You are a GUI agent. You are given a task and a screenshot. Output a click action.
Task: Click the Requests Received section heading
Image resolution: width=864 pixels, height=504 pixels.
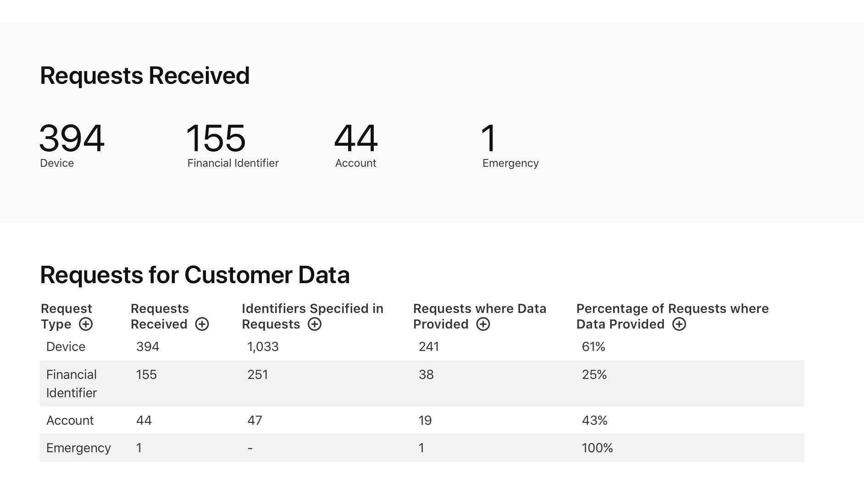pyautogui.click(x=145, y=76)
